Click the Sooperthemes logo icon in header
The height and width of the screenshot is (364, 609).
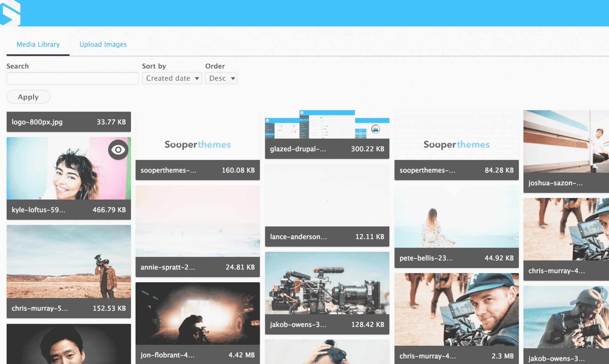point(10,13)
